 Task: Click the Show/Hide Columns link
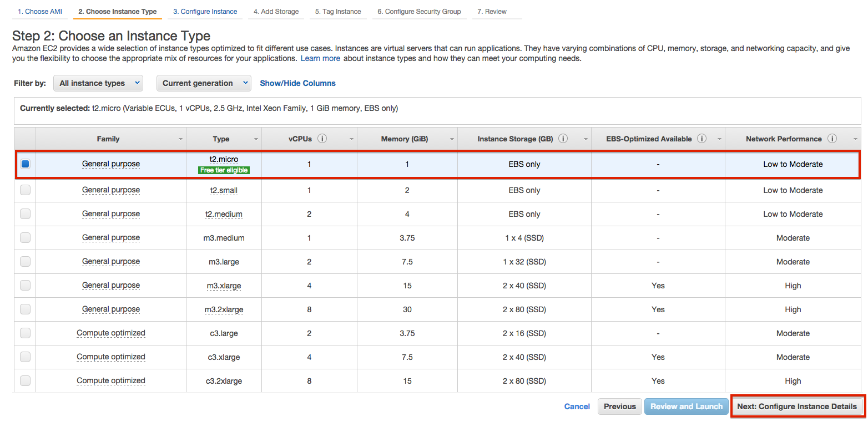tap(298, 83)
